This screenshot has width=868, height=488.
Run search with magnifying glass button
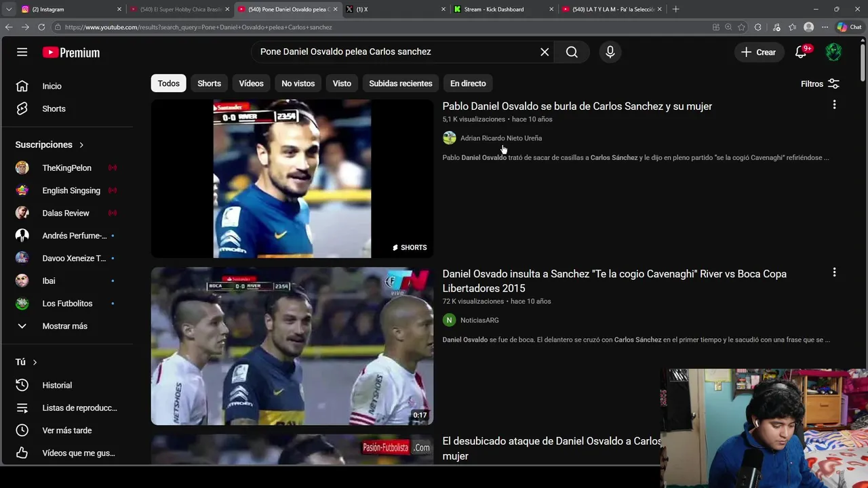[x=572, y=52]
